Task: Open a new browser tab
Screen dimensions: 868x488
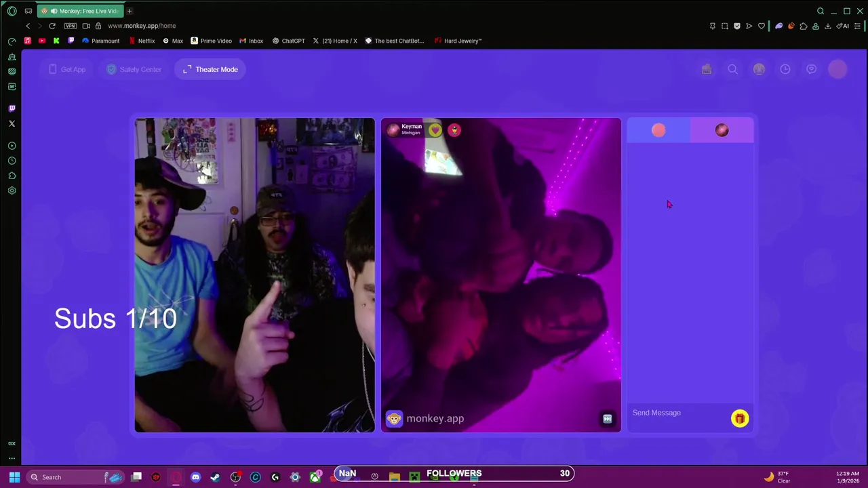Action: point(129,11)
